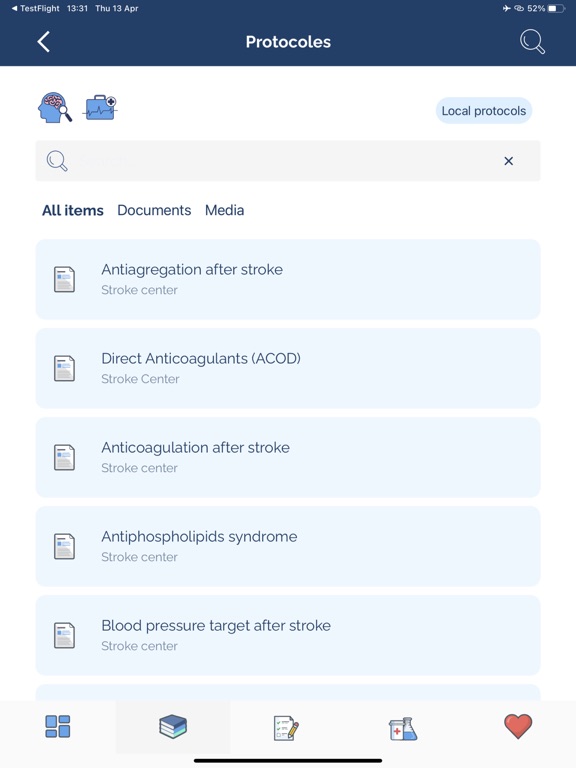Tap airplane mode icon in status bar

pos(506,8)
